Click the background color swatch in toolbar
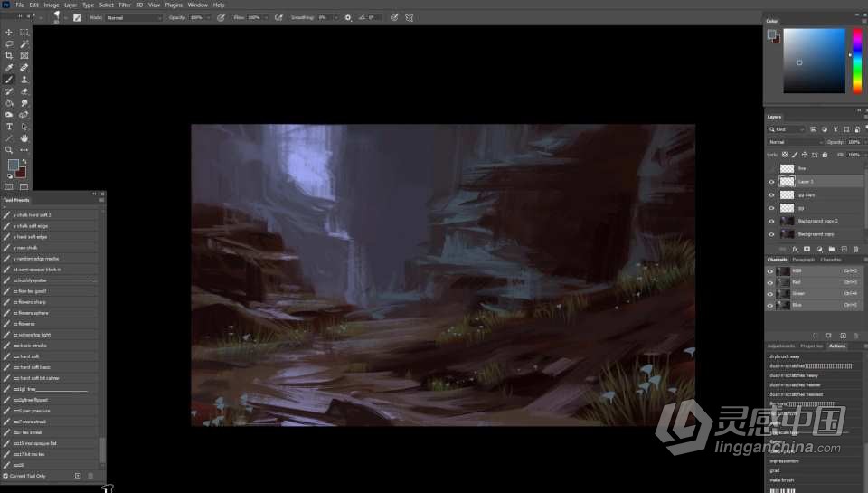This screenshot has height=493, width=868. click(21, 173)
